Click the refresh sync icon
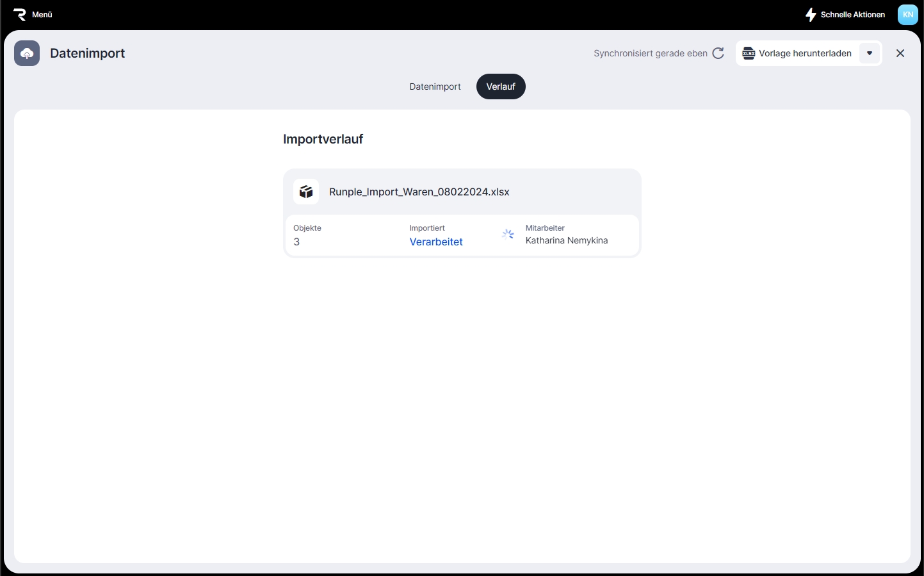Viewport: 924px width, 576px height. pos(718,53)
